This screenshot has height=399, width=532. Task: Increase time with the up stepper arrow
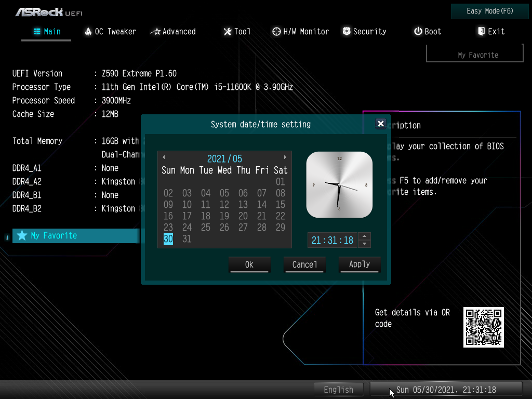(x=365, y=236)
